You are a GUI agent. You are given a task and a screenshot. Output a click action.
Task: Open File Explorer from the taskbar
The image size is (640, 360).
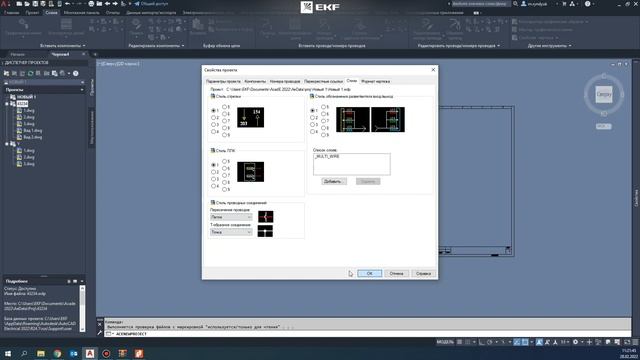tap(41, 353)
